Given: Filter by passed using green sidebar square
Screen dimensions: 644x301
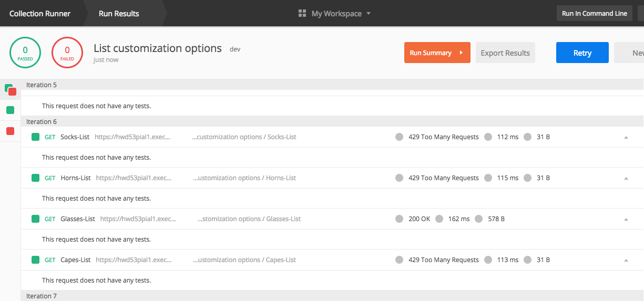Looking at the screenshot, I should pyautogui.click(x=10, y=110).
